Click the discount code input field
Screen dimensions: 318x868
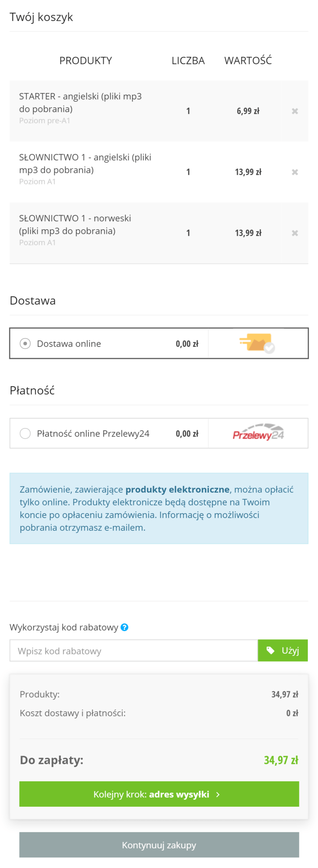coord(133,651)
